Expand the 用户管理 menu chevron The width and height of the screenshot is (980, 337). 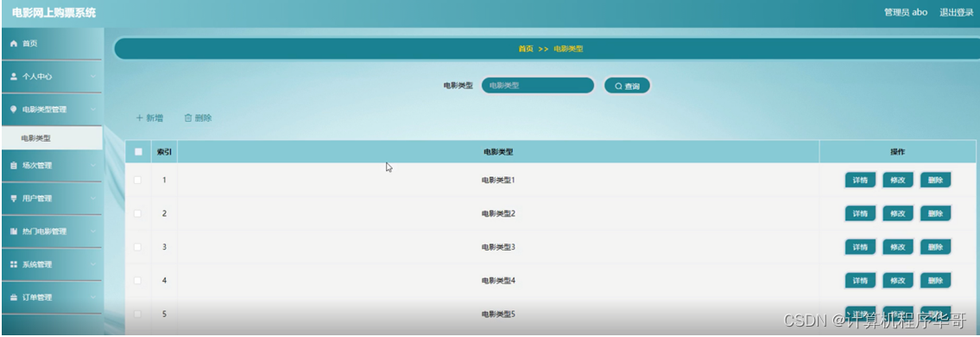93,198
